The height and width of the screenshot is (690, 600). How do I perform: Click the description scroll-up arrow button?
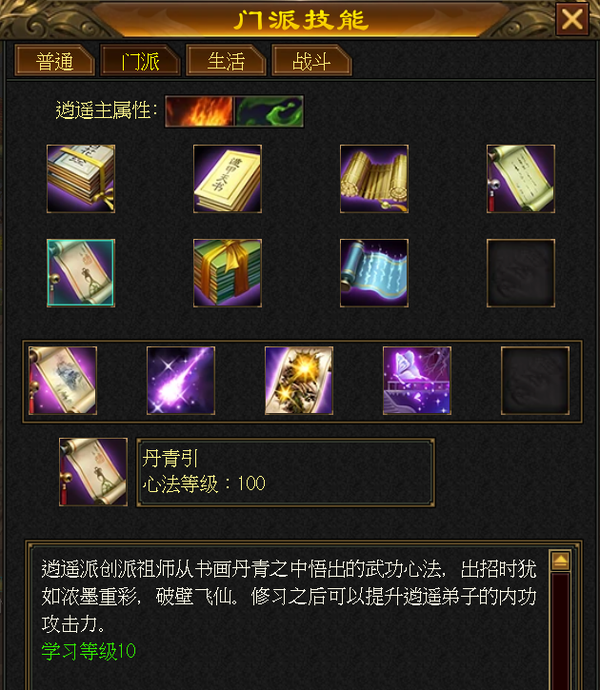point(560,560)
